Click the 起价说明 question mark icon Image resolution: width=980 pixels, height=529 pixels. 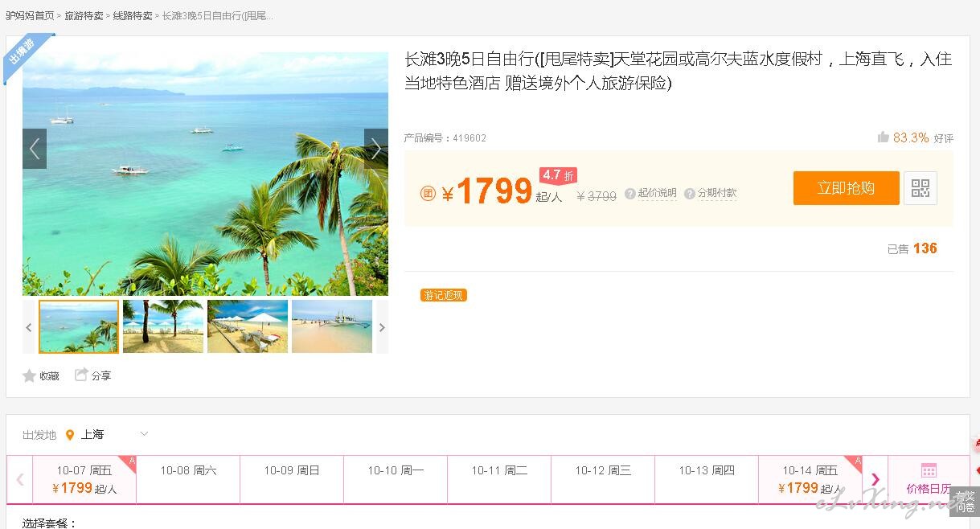tap(630, 193)
